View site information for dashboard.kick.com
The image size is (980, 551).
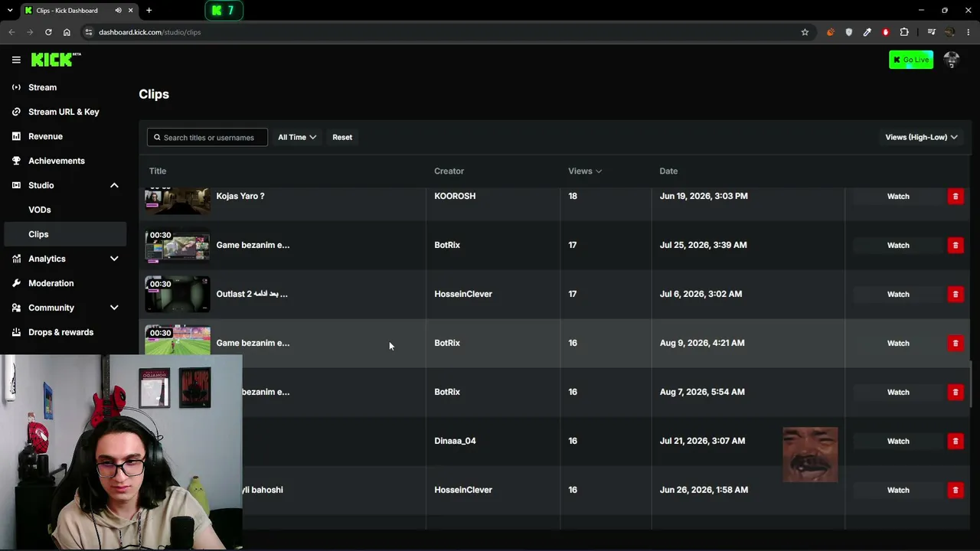point(88,32)
